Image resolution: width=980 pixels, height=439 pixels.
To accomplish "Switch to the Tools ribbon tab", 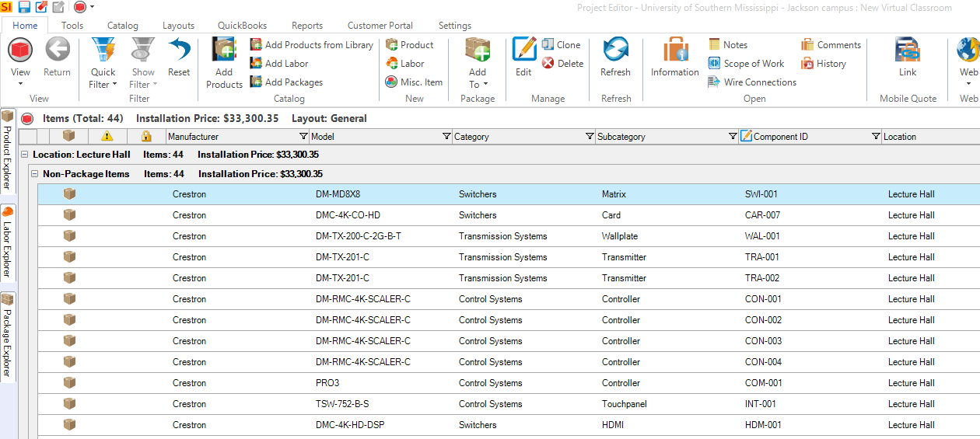I will 72,26.
